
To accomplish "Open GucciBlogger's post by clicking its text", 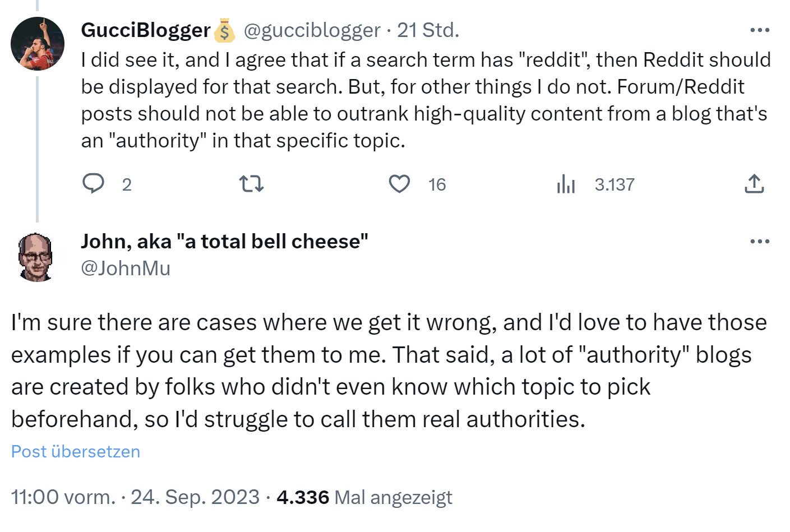I will [x=392, y=100].
